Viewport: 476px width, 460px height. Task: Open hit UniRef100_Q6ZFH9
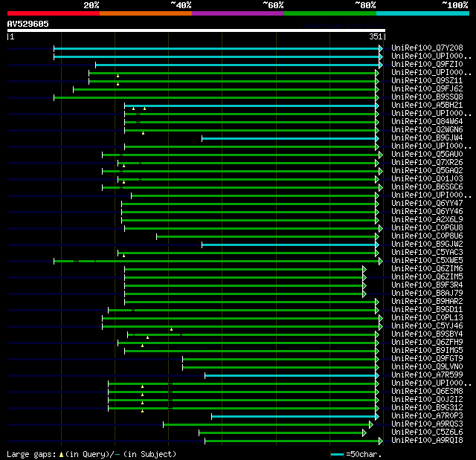(427, 343)
